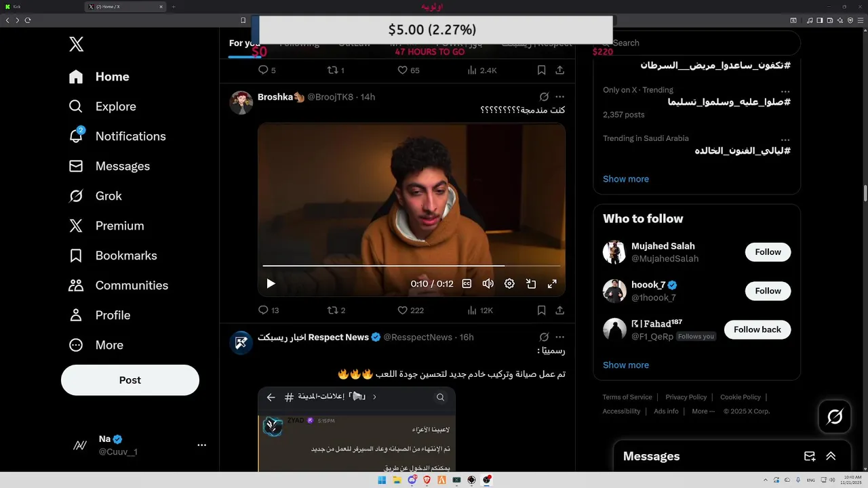The height and width of the screenshot is (488, 868).
Task: Show more trends link
Action: tap(626, 179)
